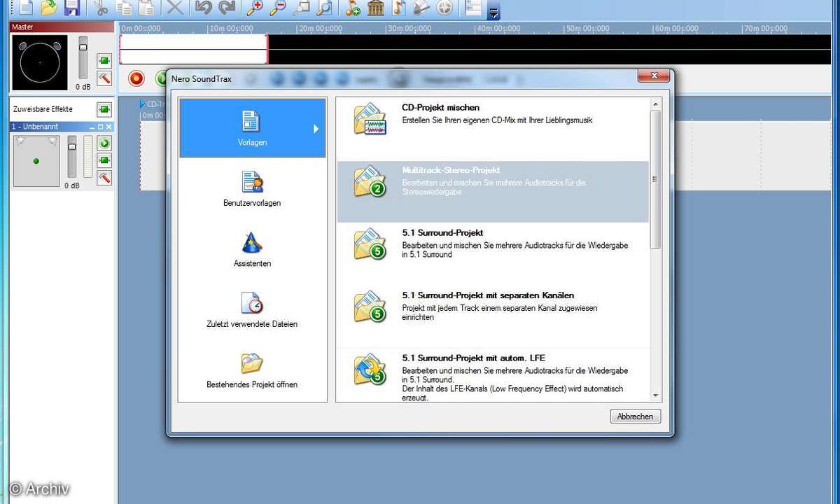Select the Vorlagen category
This screenshot has height=504, width=840.
pyautogui.click(x=253, y=128)
